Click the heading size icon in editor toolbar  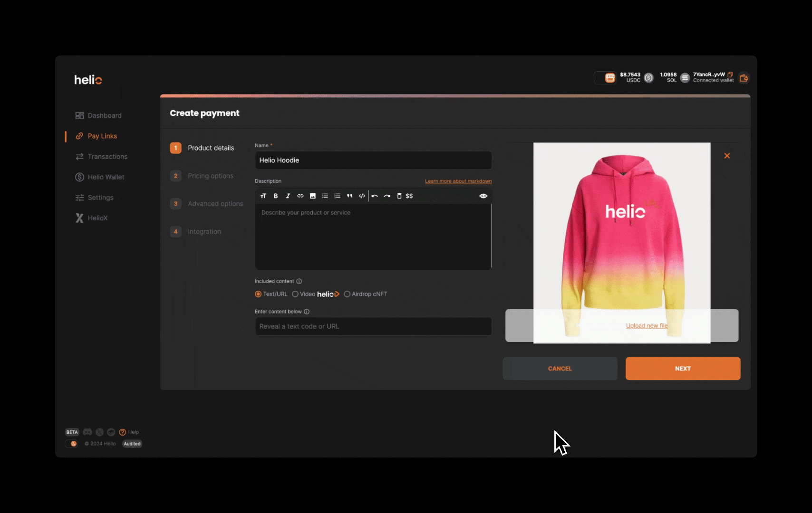(263, 196)
